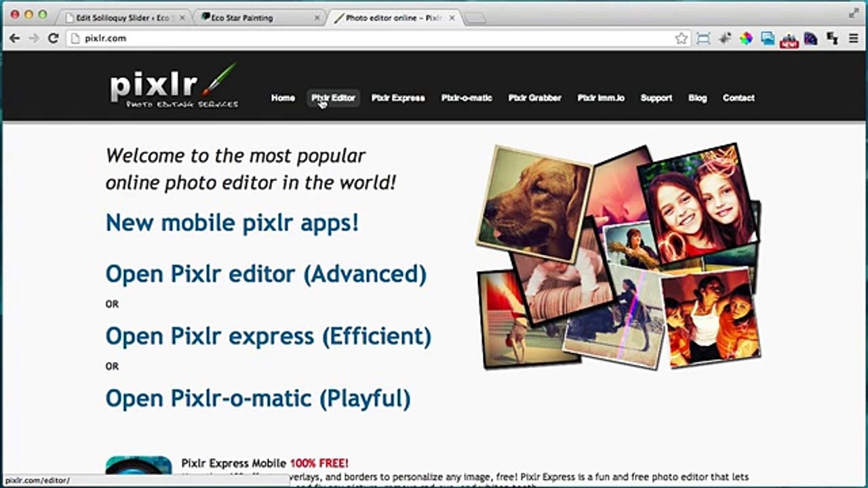Click the page icon in the address bar
Viewport: 868px width, 488px height.
pyautogui.click(x=76, y=39)
